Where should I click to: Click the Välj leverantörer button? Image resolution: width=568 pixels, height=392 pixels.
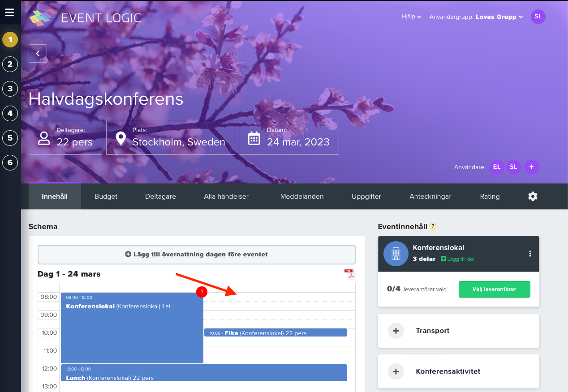[494, 289]
